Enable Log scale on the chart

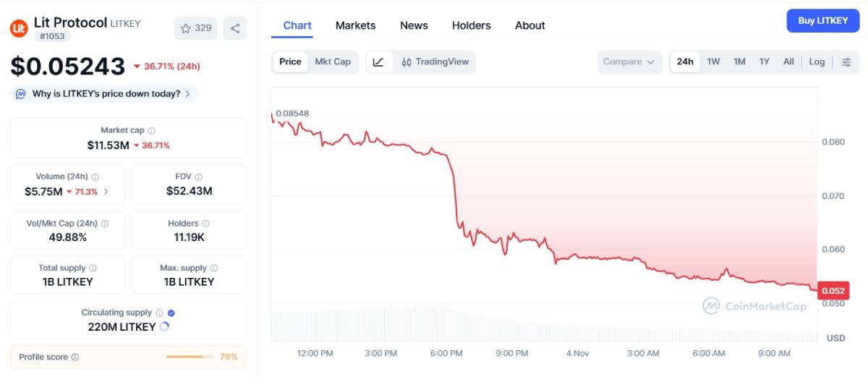(817, 62)
